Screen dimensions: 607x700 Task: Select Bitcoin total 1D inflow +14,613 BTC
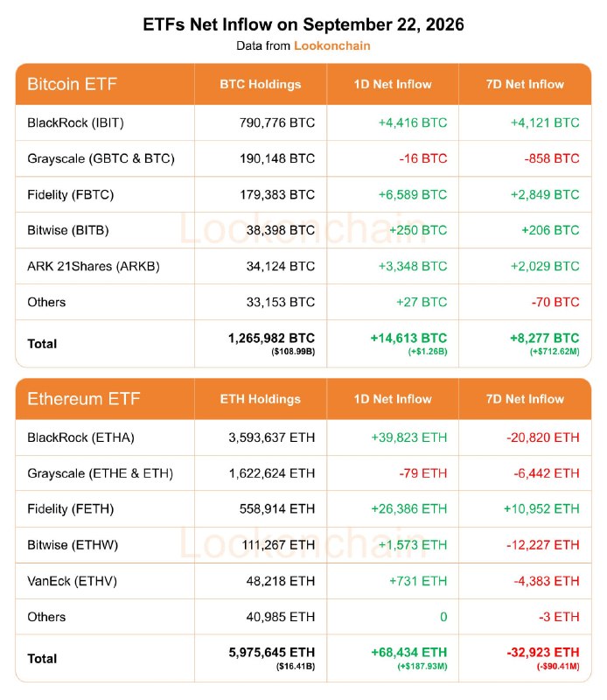click(x=408, y=339)
